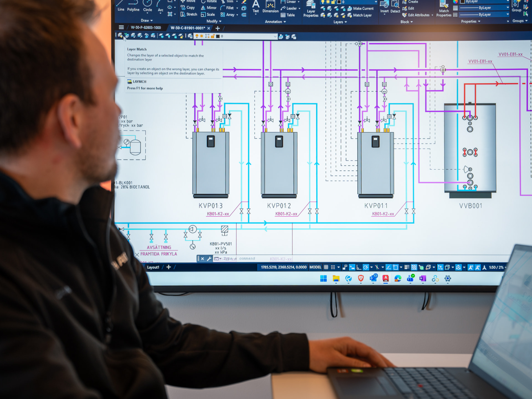Click Layer Match icon in Layers toolbar
The width and height of the screenshot is (532, 399).
click(x=120, y=36)
